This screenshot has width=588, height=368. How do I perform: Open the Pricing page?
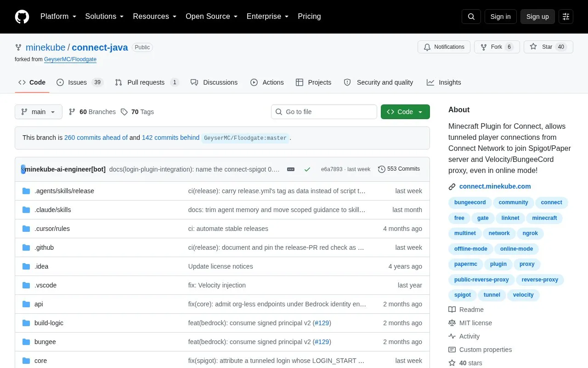309,17
